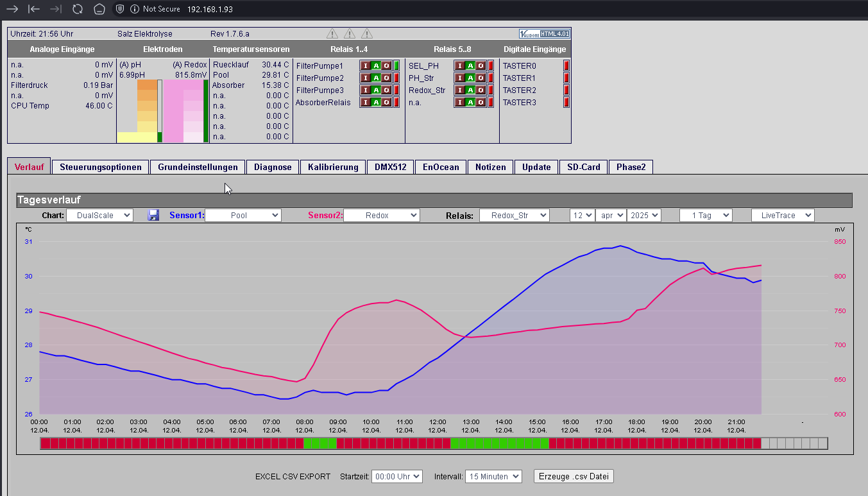Click the Erzeuge .csv Datei button
Image resolution: width=868 pixels, height=496 pixels.
tap(574, 476)
